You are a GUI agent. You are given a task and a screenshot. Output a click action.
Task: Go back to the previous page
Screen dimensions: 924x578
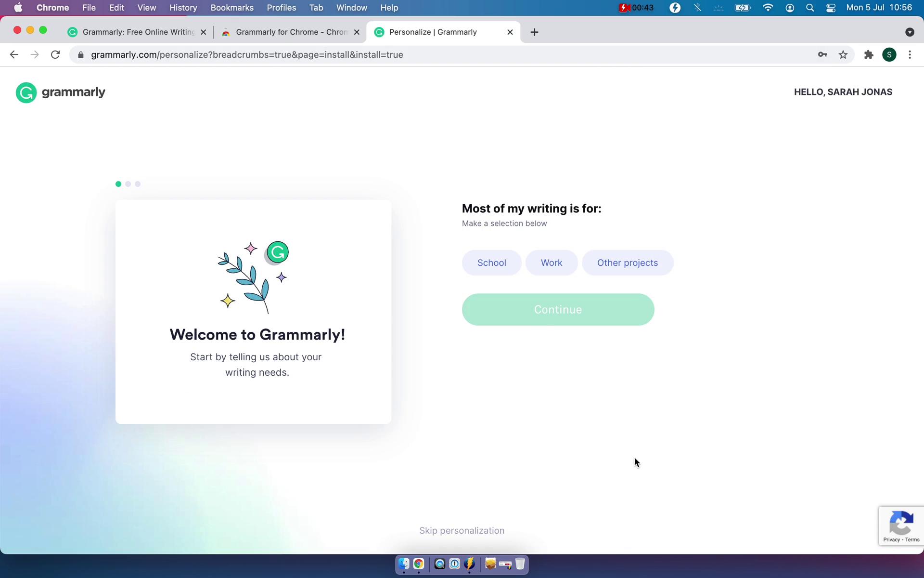(14, 55)
